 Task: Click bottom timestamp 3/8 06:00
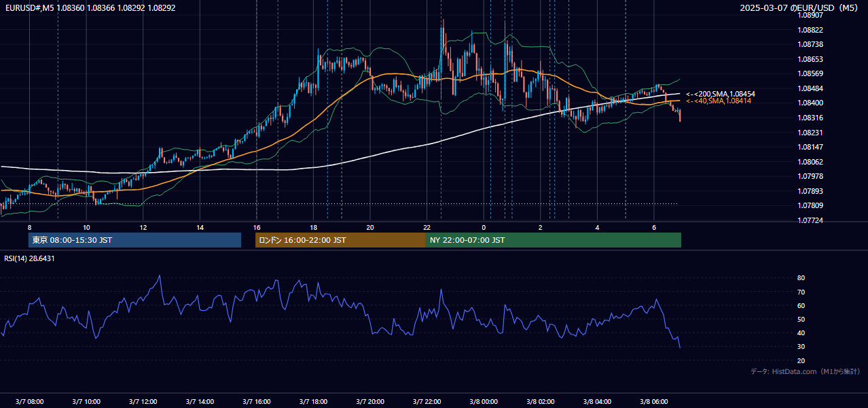(x=654, y=402)
